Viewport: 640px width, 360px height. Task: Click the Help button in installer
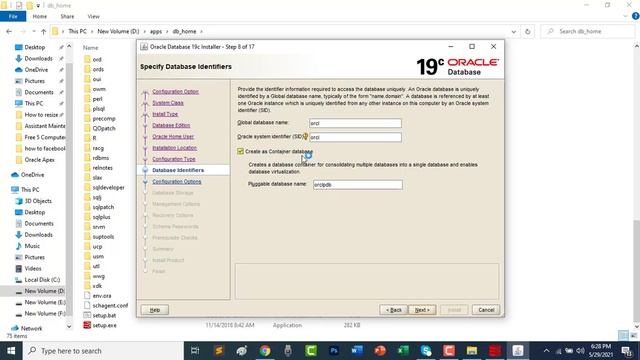155,310
